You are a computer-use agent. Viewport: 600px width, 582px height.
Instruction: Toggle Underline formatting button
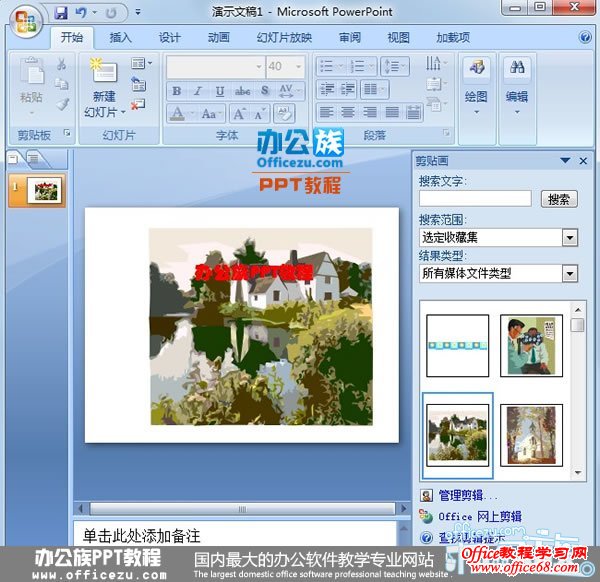[x=220, y=90]
